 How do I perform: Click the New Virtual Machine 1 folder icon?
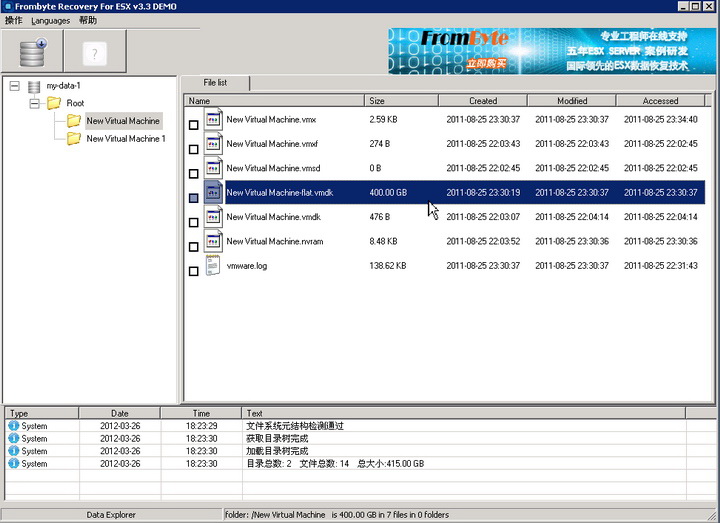(x=73, y=138)
